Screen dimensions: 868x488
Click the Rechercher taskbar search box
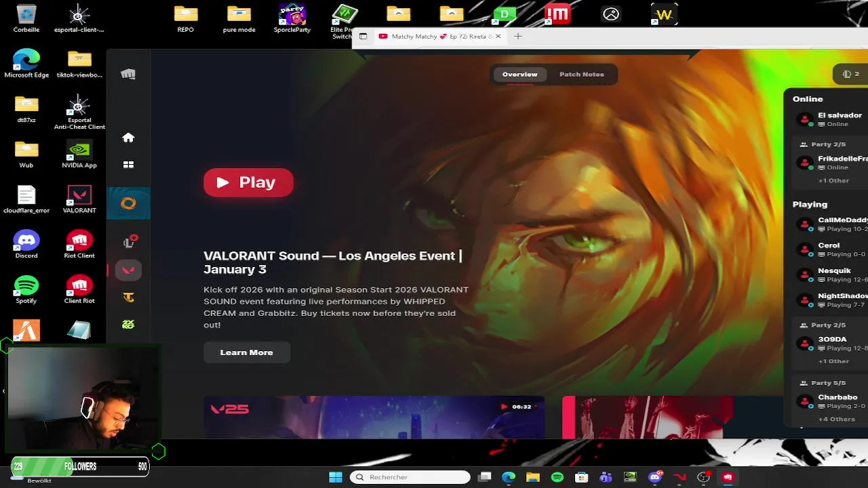[410, 477]
